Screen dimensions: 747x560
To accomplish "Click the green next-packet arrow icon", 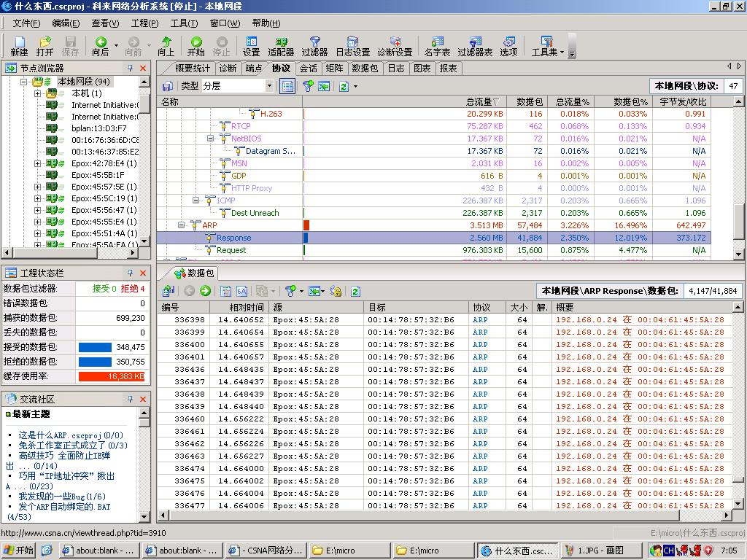I will [x=205, y=291].
